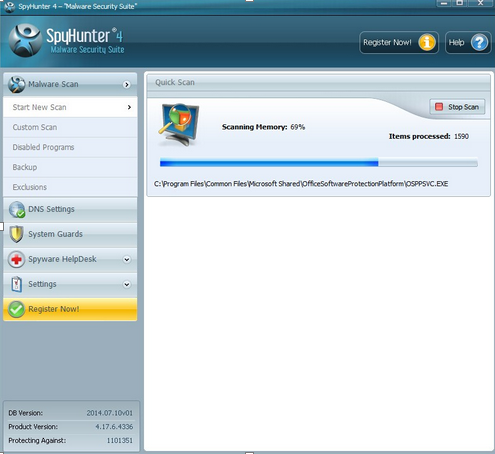
Task: Click the Spyware HelpDesk red cross icon
Action: (x=16, y=259)
